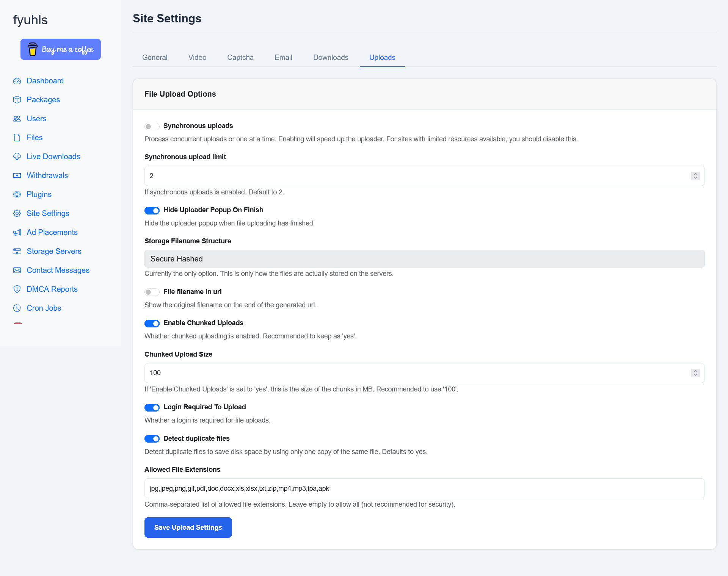The image size is (728, 576).
Task: Click Chunked Upload Size stepper arrows
Action: tap(695, 373)
